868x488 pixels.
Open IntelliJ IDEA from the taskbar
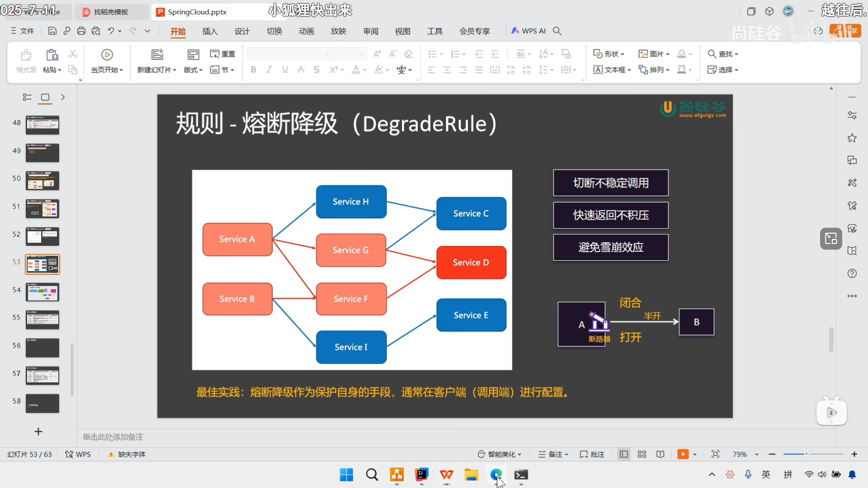pyautogui.click(x=421, y=474)
